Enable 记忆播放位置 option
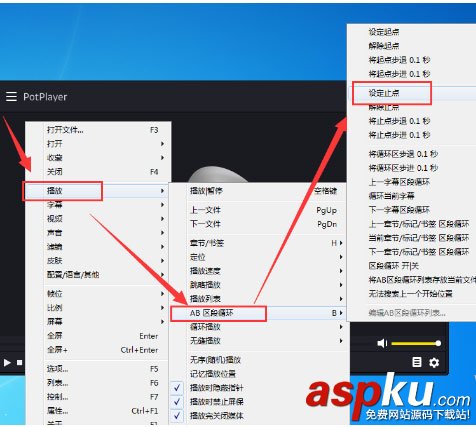Viewport: 476px width, 427px height. coord(258,374)
